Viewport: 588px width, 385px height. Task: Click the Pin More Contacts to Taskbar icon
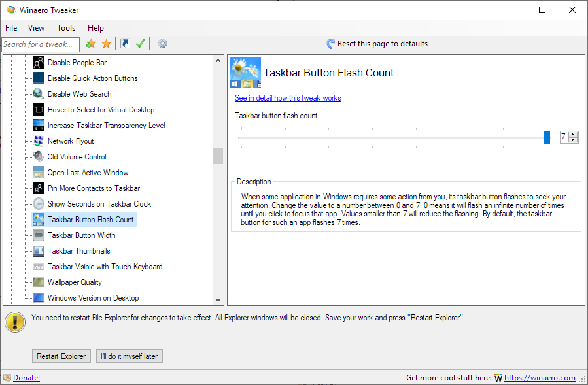pyautogui.click(x=39, y=188)
